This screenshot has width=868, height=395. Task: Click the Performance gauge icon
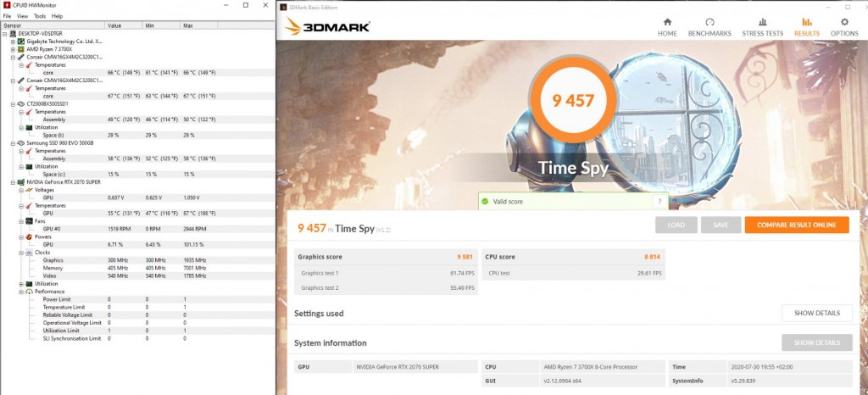(x=29, y=291)
